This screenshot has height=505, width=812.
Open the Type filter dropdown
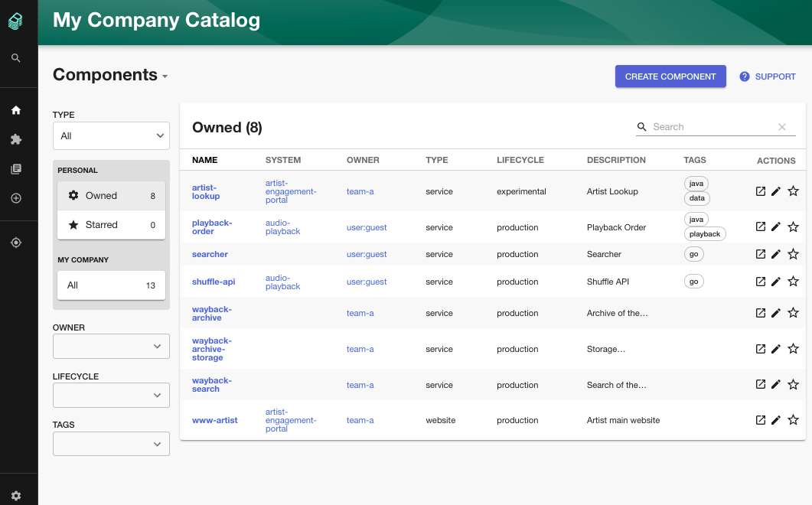pos(111,135)
